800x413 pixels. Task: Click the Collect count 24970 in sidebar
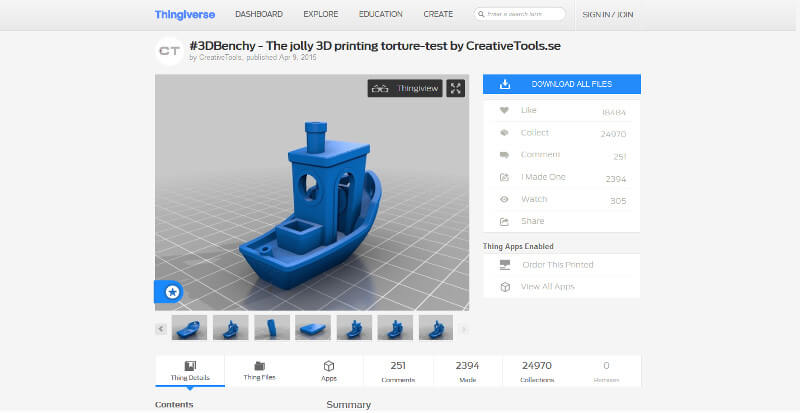coord(613,134)
